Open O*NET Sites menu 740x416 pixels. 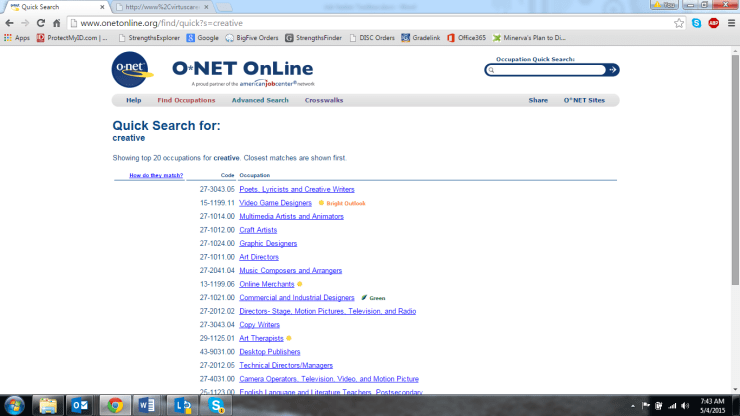pyautogui.click(x=584, y=100)
